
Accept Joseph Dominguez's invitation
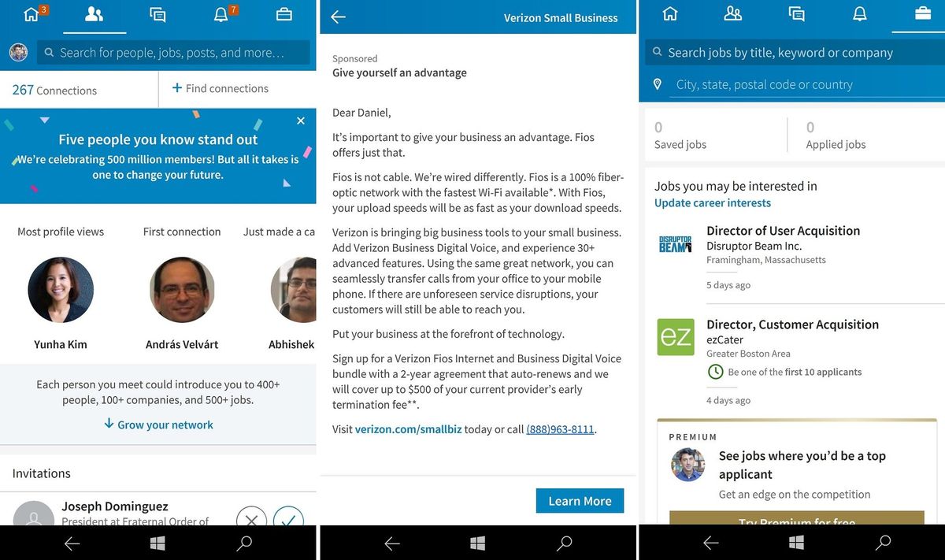290,521
